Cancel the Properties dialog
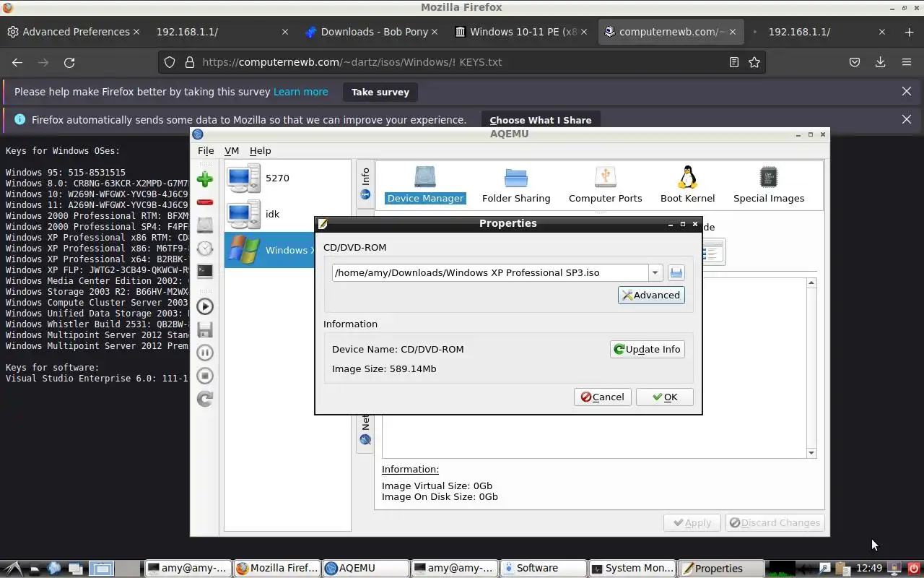This screenshot has height=578, width=924. click(x=602, y=397)
